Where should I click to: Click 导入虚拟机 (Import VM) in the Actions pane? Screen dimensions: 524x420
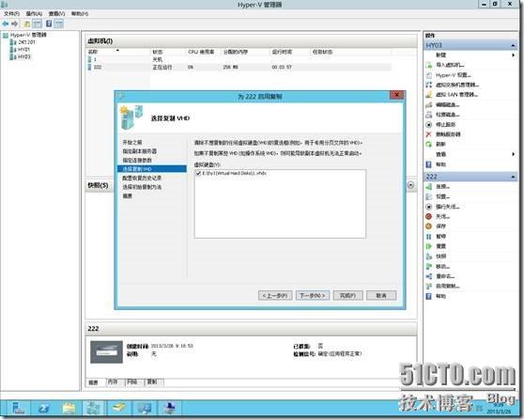coord(450,65)
